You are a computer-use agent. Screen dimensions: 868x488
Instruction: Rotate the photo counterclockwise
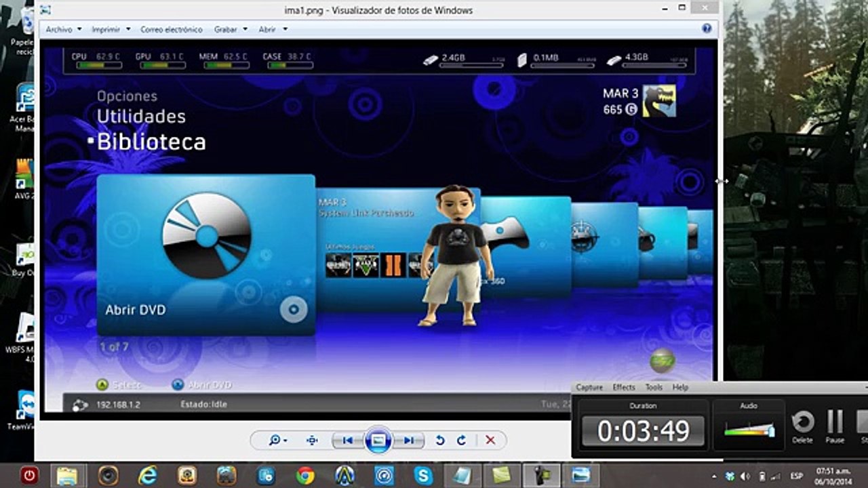439,441
